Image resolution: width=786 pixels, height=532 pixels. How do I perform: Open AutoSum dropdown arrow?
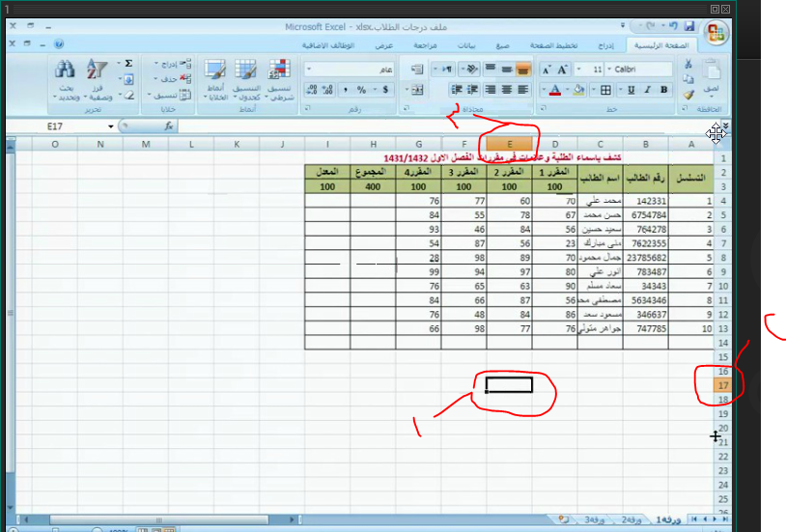[119, 63]
